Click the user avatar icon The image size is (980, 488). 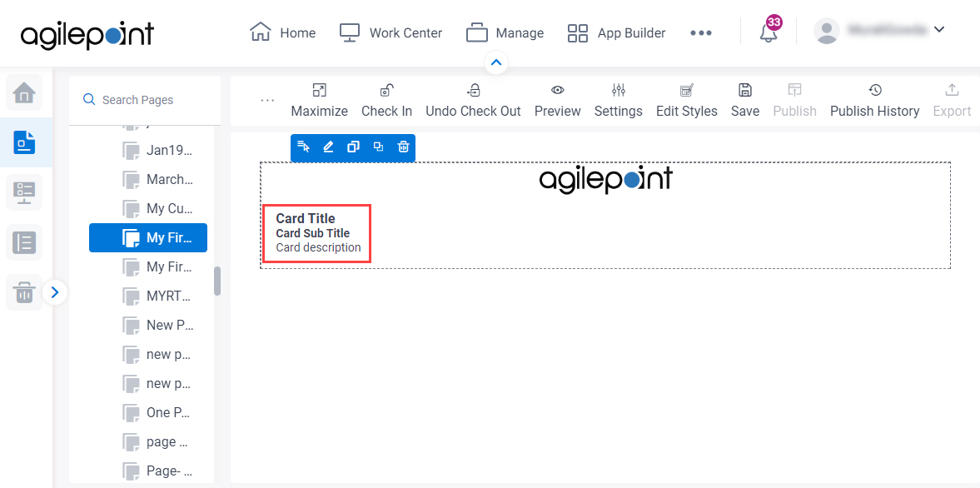click(x=827, y=32)
